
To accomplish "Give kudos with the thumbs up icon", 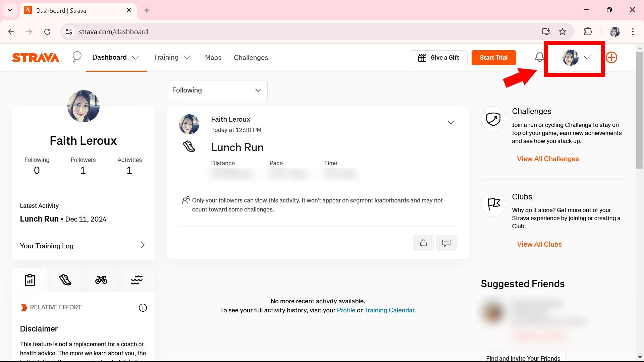I will click(x=423, y=242).
